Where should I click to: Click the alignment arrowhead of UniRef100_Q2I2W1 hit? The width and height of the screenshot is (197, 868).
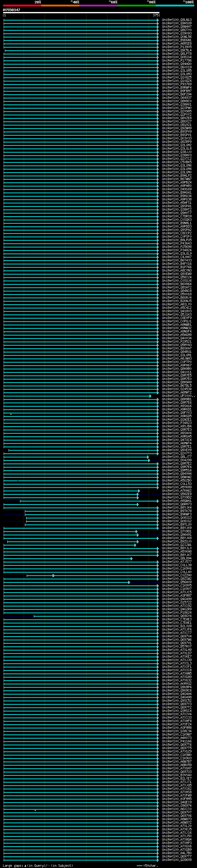click(x=135, y=545)
